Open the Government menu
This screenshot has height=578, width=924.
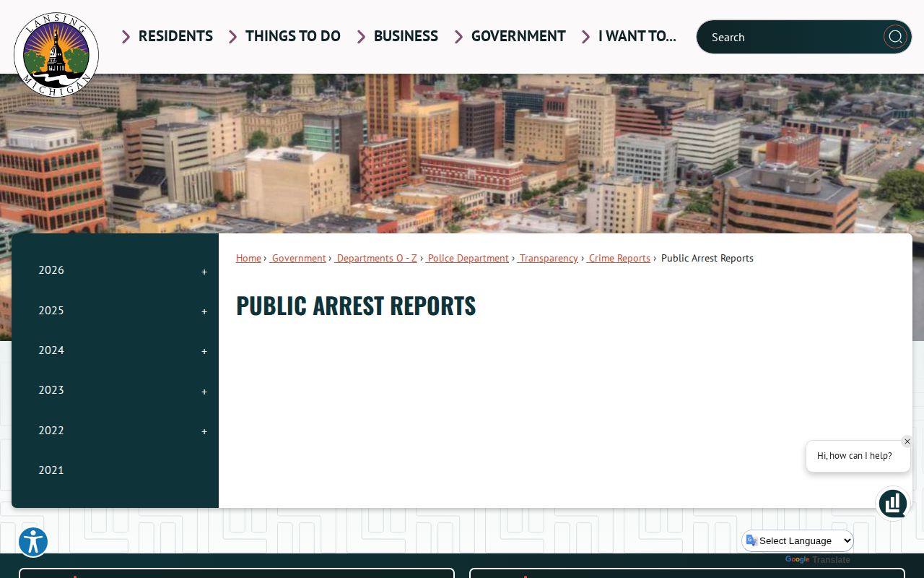pyautogui.click(x=518, y=36)
